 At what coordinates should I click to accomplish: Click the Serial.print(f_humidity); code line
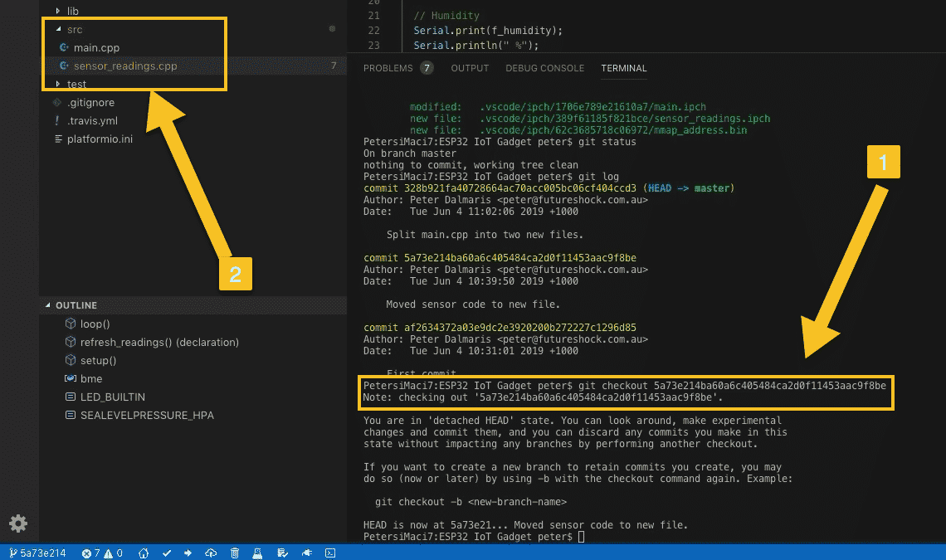tap(488, 30)
